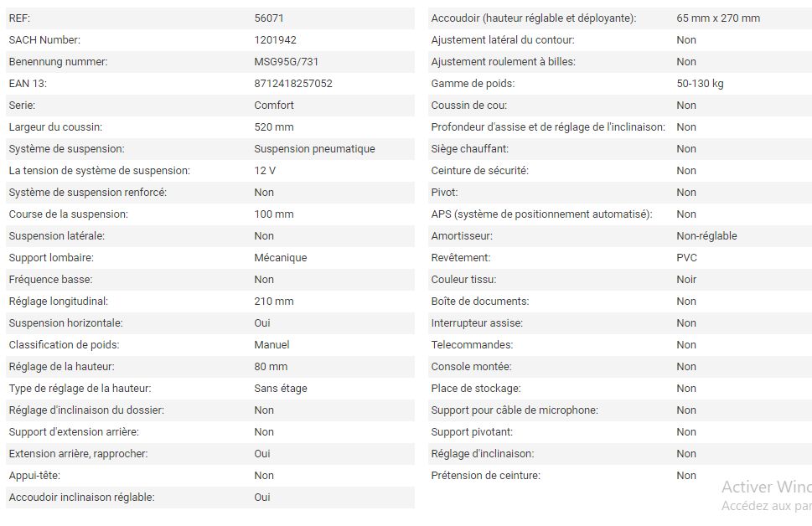Click the Comfort series value
The image size is (812, 526).
pyautogui.click(x=274, y=106)
